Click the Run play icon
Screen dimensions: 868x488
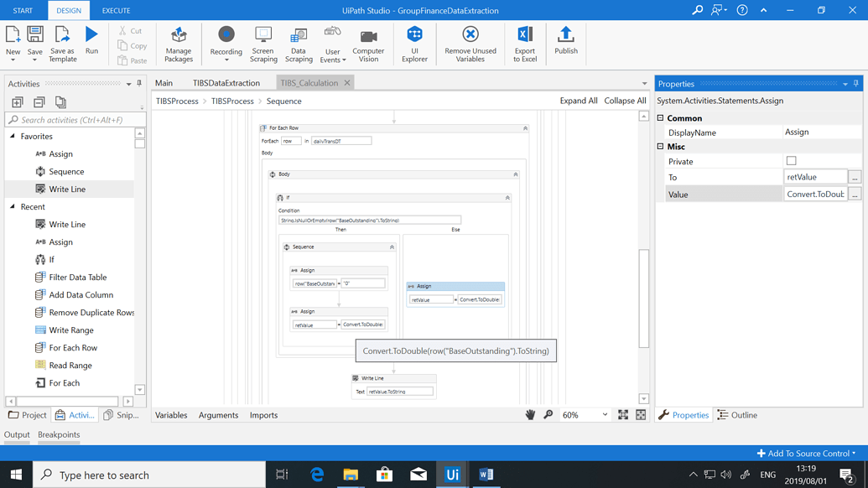91,35
